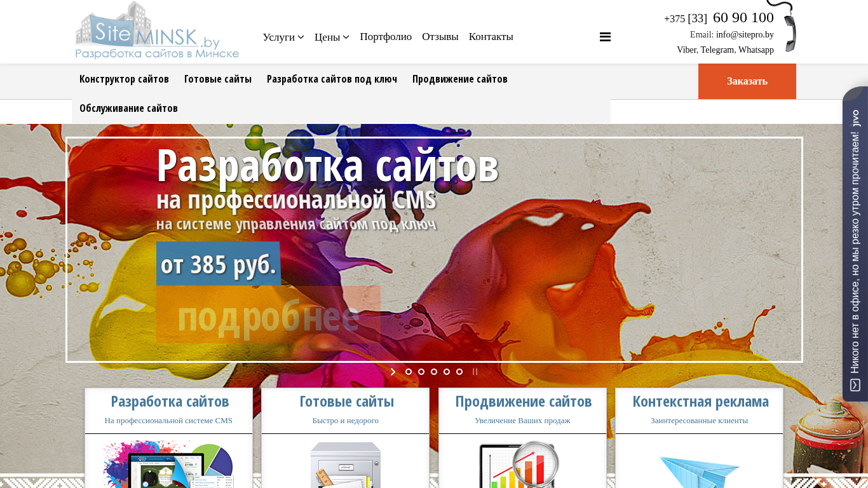Select the first slide dot
Viewport: 868px width, 488px height.
409,372
